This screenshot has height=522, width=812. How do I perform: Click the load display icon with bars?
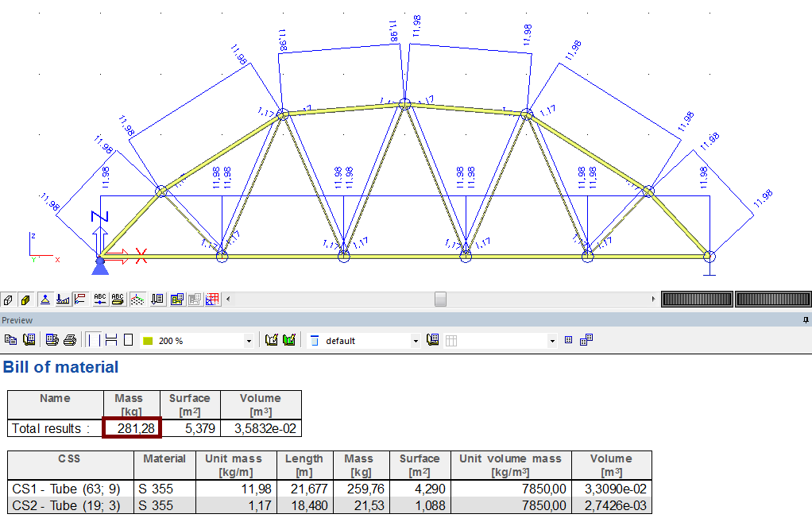63,300
